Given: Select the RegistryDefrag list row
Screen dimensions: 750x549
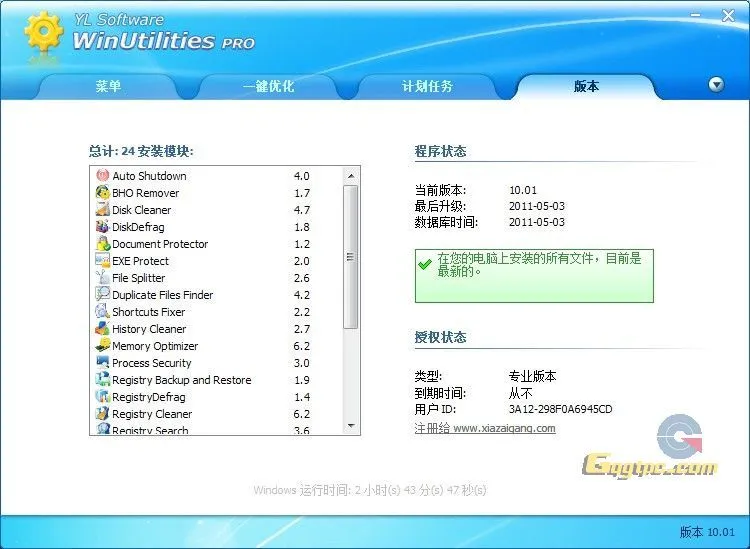Looking at the screenshot, I should pos(217,396).
